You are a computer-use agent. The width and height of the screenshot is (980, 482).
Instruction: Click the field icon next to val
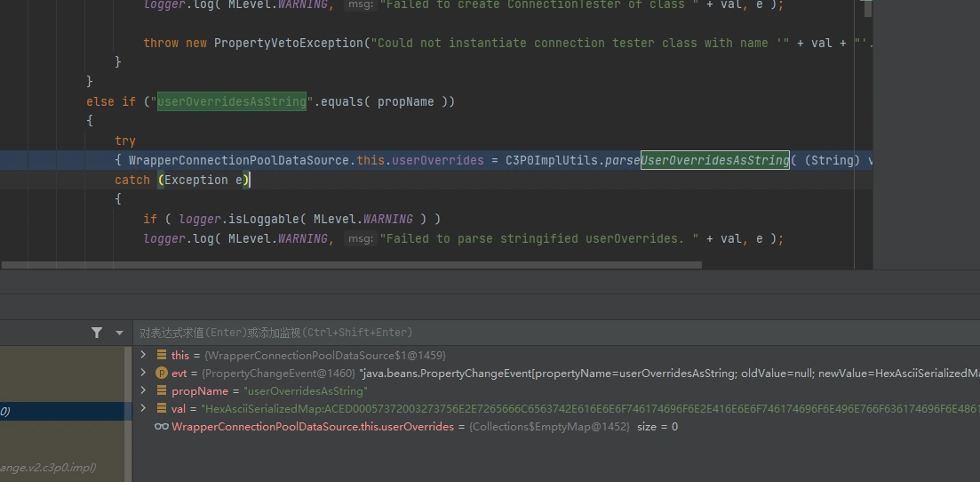[162, 408]
